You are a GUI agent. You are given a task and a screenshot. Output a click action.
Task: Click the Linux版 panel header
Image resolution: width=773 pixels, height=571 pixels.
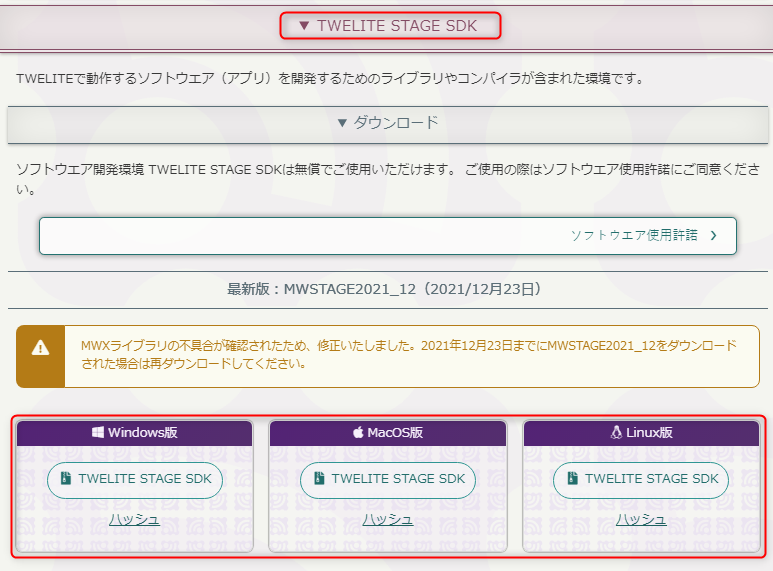(641, 432)
